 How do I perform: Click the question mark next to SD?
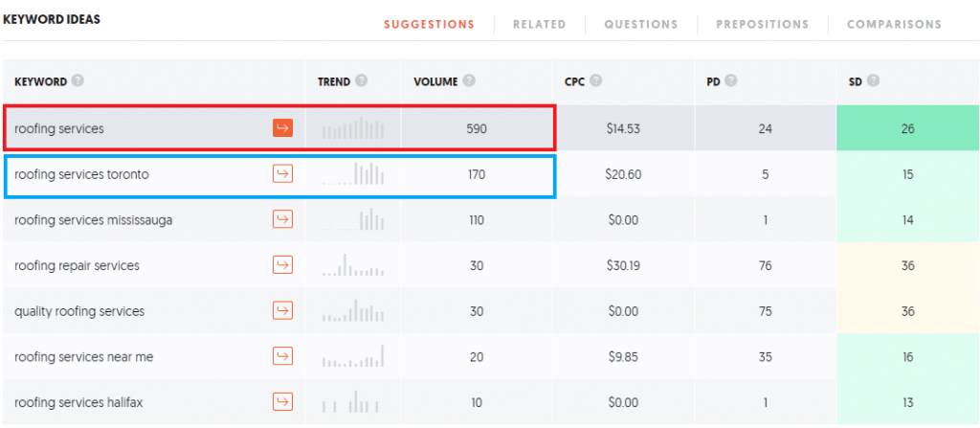coord(873,81)
